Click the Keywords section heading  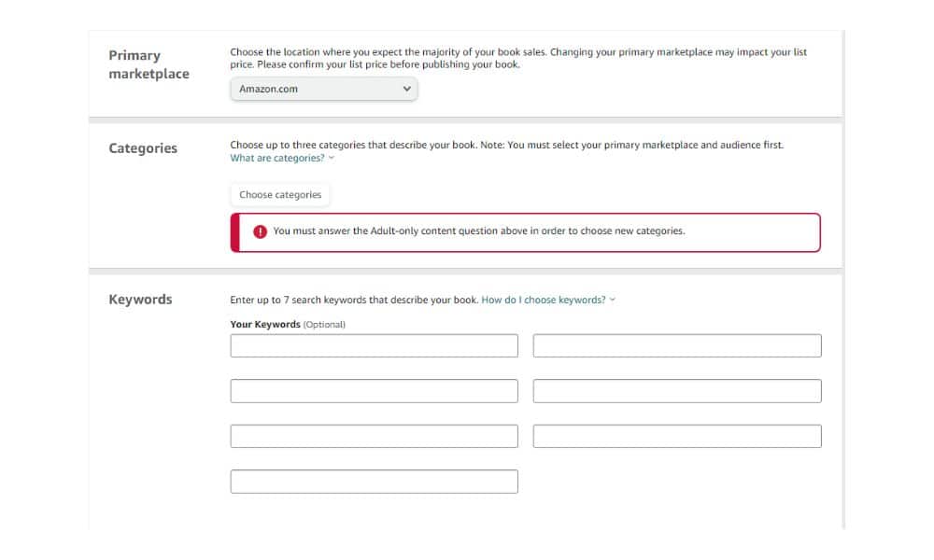pos(140,300)
